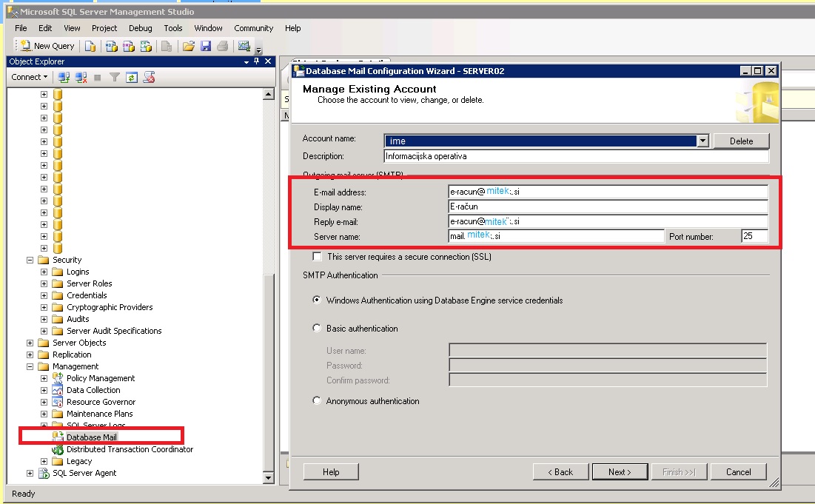Image resolution: width=815 pixels, height=504 pixels.
Task: Click the Policy Management icon
Action: [x=58, y=378]
